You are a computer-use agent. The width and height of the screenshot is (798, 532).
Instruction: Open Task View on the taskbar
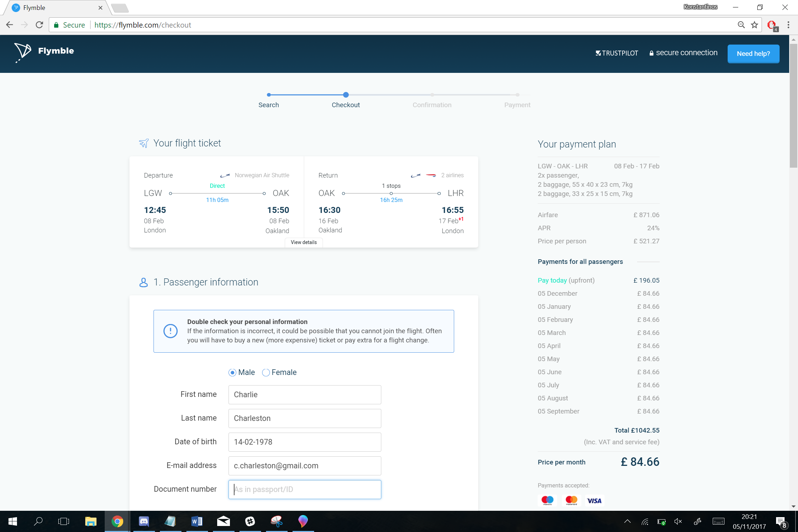pos(64,521)
